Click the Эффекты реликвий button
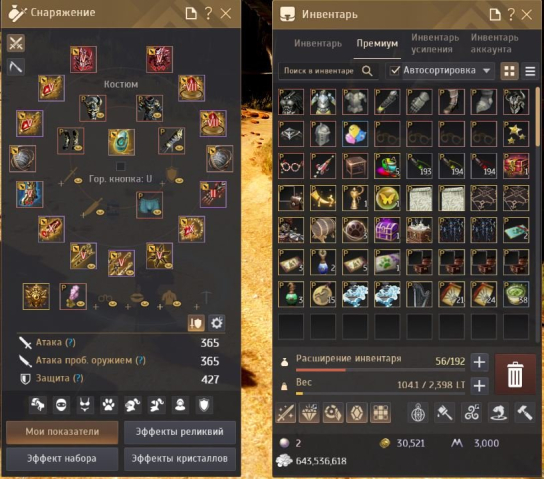This screenshot has width=544, height=479. click(x=180, y=432)
